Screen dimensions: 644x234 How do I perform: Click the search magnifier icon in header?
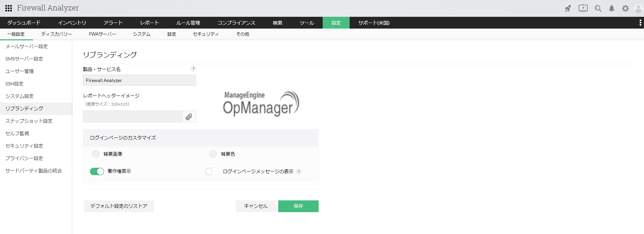[598, 8]
